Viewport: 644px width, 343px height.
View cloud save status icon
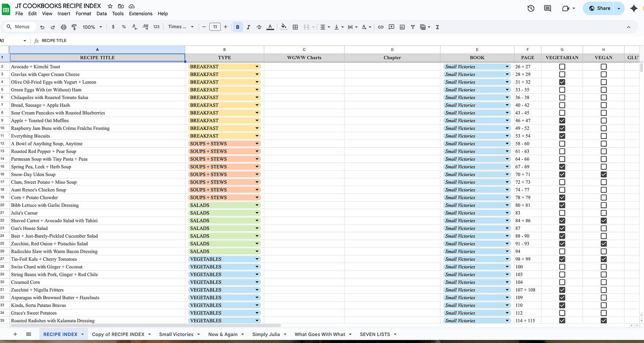(132, 6)
